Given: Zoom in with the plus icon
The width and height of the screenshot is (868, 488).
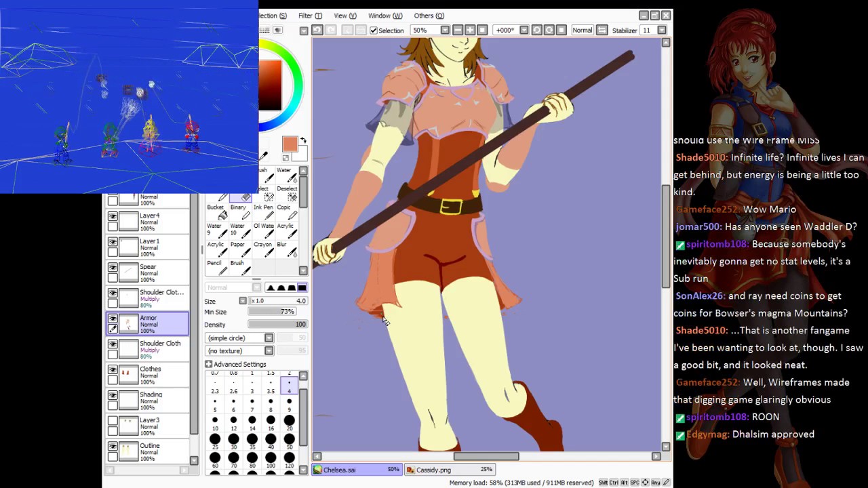Looking at the screenshot, I should click(470, 30).
